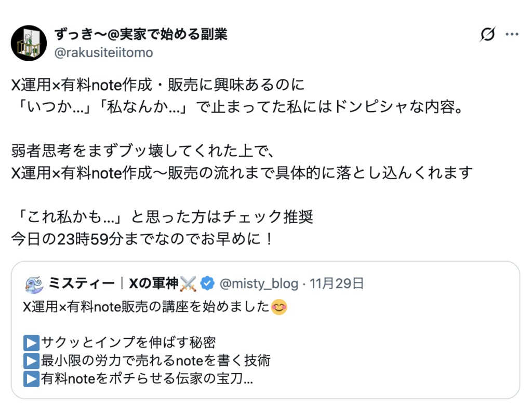532x410 pixels.
Task: Click the crossed swords emoji
Action: (188, 283)
